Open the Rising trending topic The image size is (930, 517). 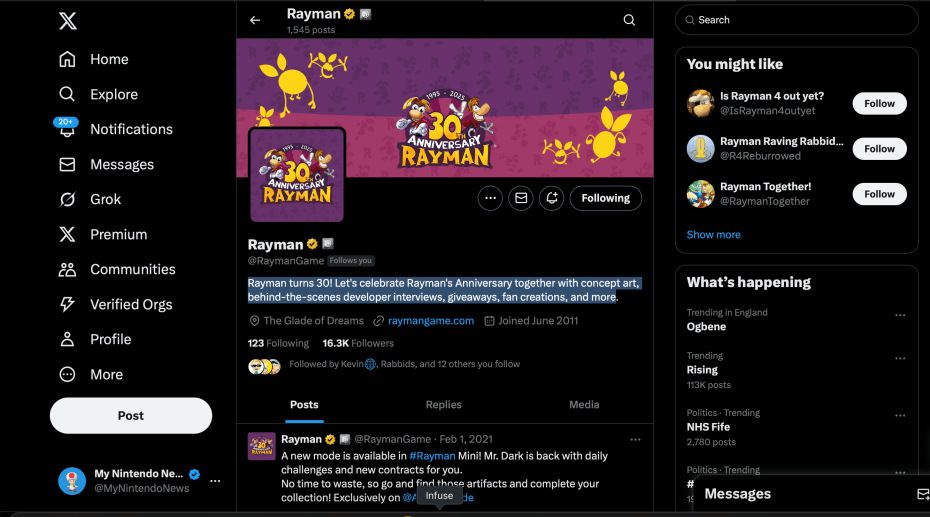pyautogui.click(x=702, y=370)
